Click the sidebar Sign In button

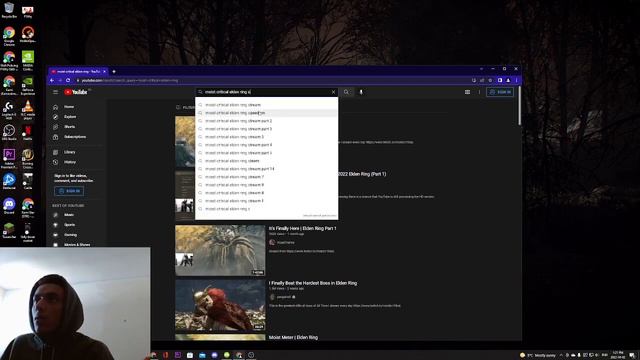point(69,191)
